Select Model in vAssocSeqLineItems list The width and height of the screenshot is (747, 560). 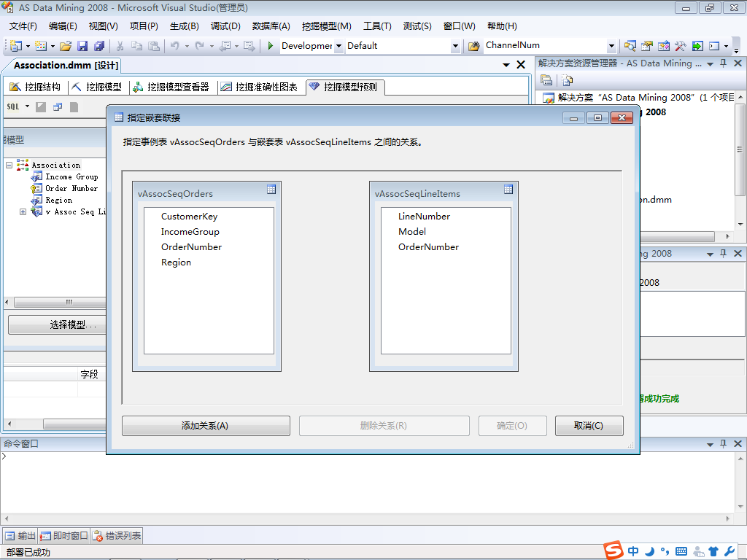point(412,231)
